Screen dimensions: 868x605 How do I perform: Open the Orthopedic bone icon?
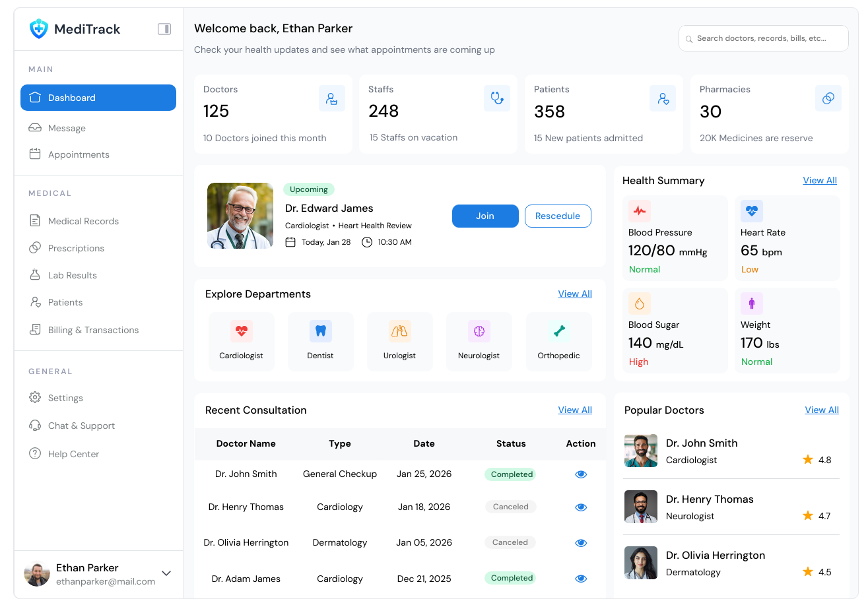[x=559, y=331]
